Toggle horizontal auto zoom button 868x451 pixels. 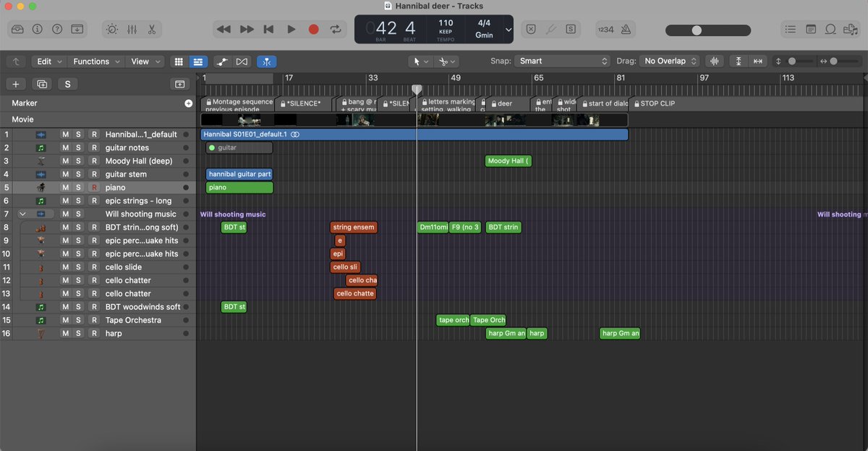(x=757, y=62)
